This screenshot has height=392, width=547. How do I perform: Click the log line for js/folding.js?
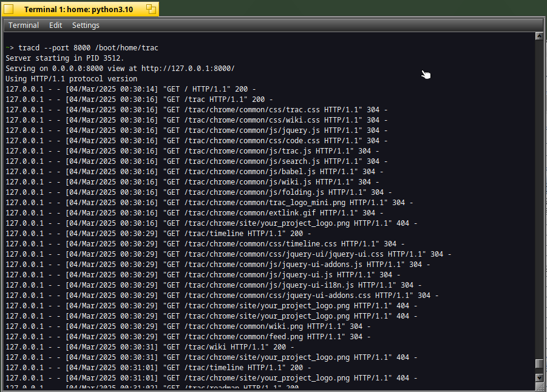[x=199, y=192]
